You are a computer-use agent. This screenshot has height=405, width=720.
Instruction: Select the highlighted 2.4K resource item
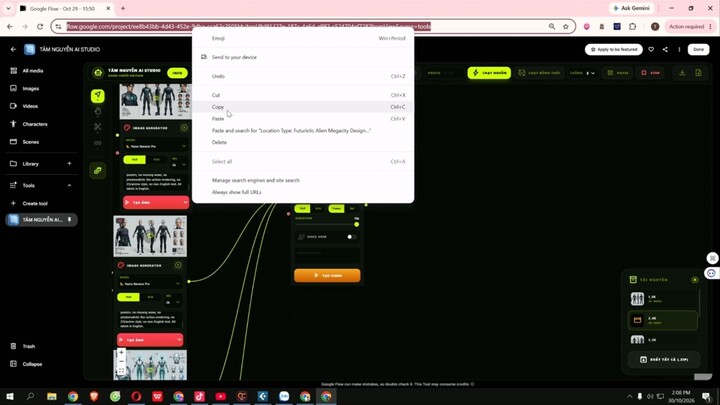tap(662, 320)
